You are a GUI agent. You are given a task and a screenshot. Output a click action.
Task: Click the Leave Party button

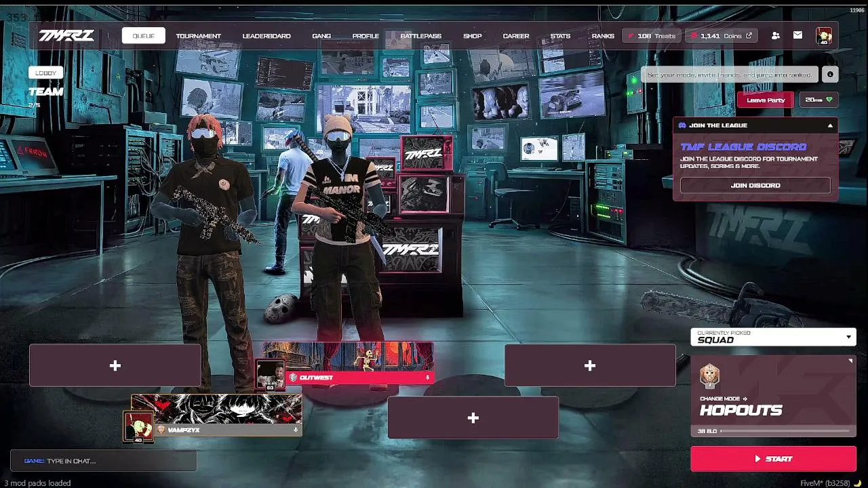point(766,100)
